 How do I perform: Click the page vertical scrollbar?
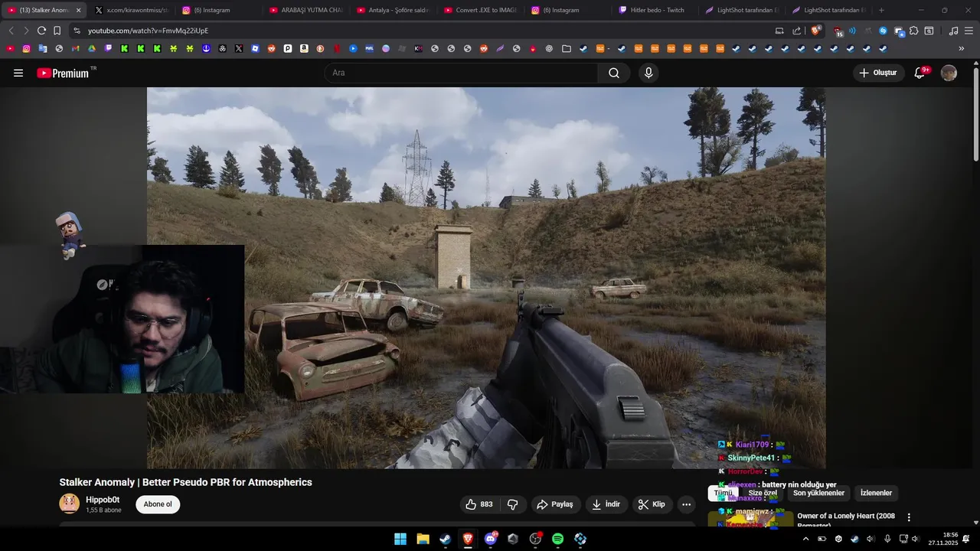point(976,115)
